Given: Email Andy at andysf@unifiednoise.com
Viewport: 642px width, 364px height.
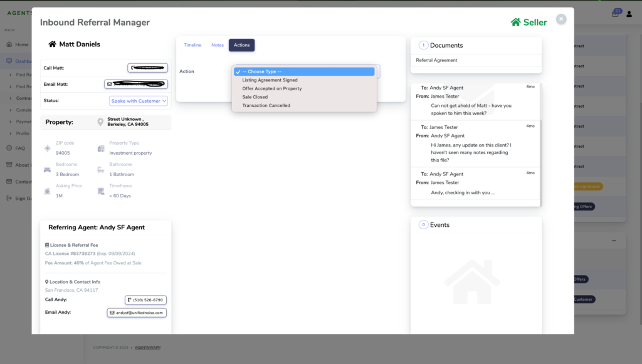Looking at the screenshot, I should (137, 313).
